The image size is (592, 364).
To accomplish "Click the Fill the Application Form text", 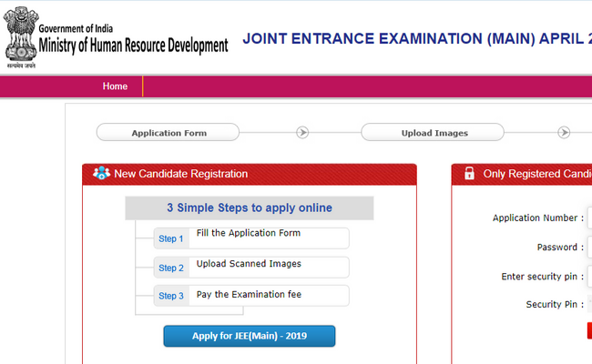I will coord(249,234).
